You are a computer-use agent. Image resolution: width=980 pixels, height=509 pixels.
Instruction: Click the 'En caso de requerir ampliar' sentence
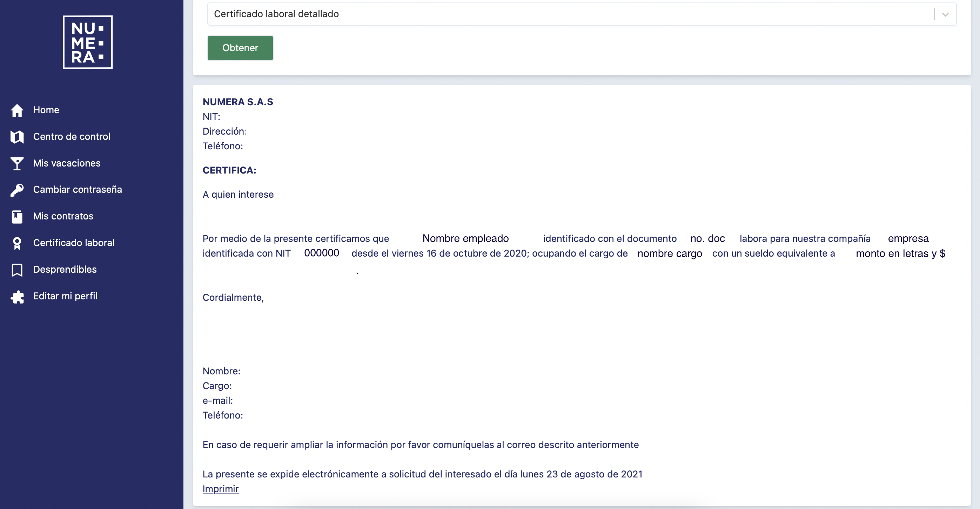coord(421,445)
